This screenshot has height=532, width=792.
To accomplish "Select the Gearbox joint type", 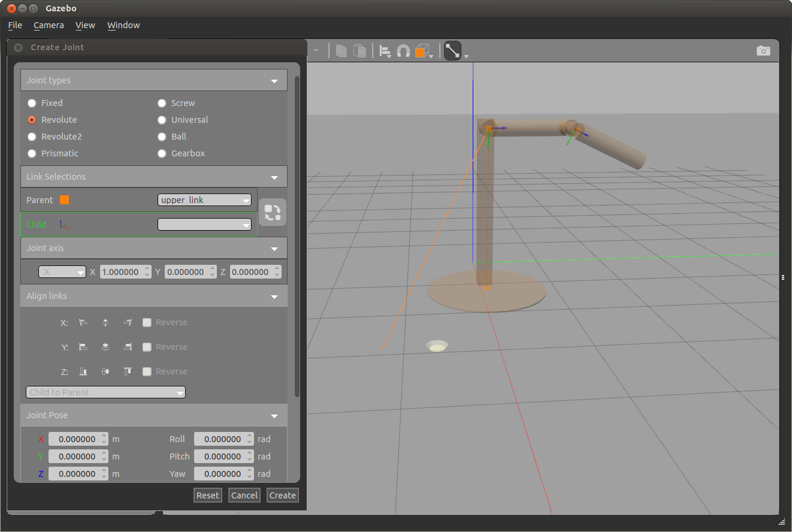I will coord(162,153).
